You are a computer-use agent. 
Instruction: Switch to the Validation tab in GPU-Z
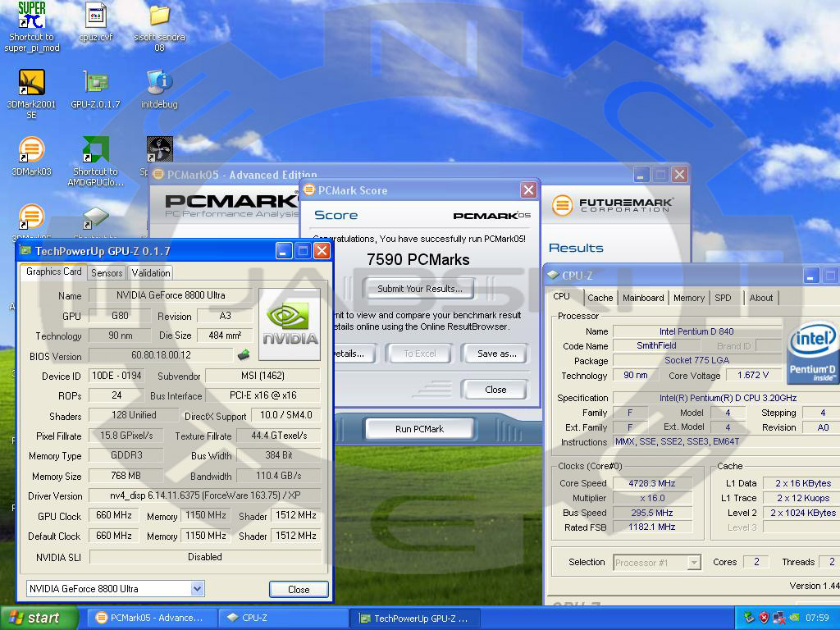point(151,272)
